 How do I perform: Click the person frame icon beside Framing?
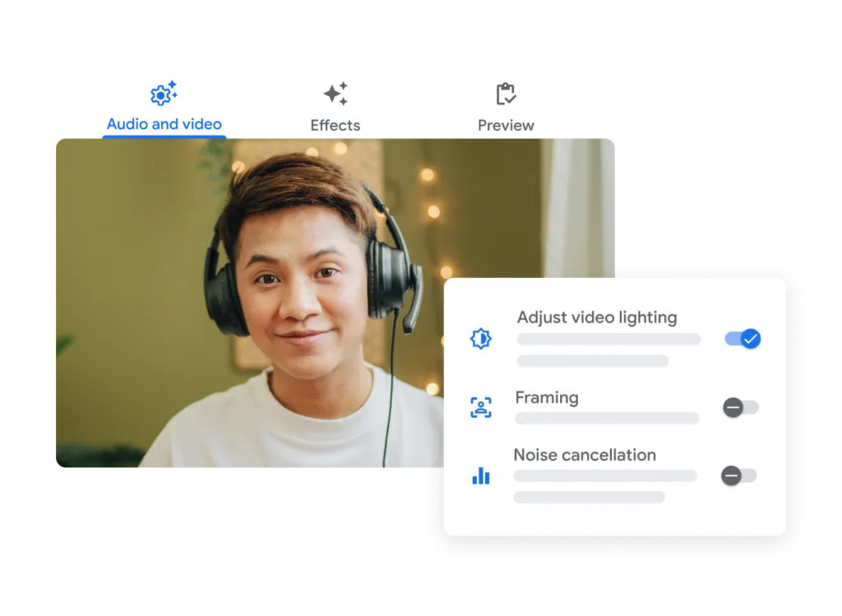coord(480,408)
